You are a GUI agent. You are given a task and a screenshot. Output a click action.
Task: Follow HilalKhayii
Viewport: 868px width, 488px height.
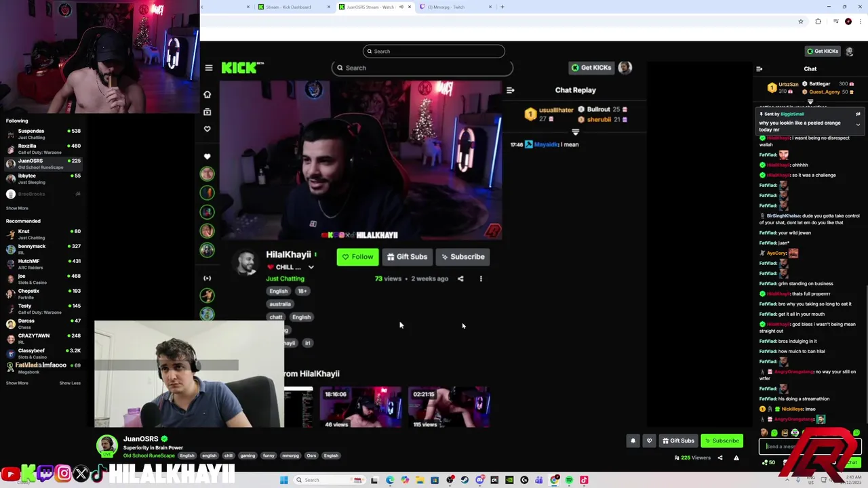coord(357,257)
